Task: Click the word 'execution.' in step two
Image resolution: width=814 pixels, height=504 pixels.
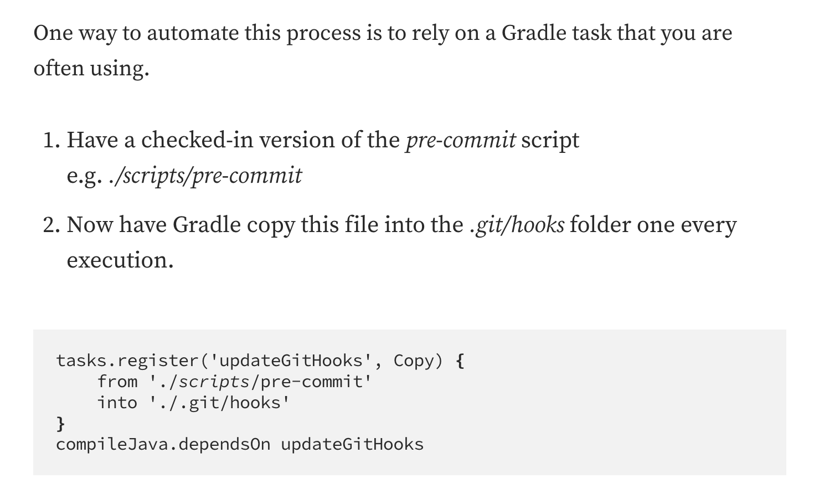Action: pyautogui.click(x=120, y=260)
